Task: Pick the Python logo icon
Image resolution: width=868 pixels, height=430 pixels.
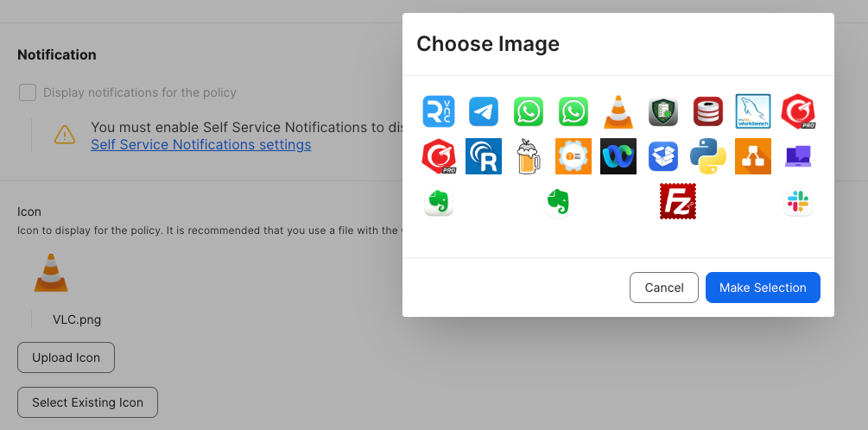Action: pos(708,156)
